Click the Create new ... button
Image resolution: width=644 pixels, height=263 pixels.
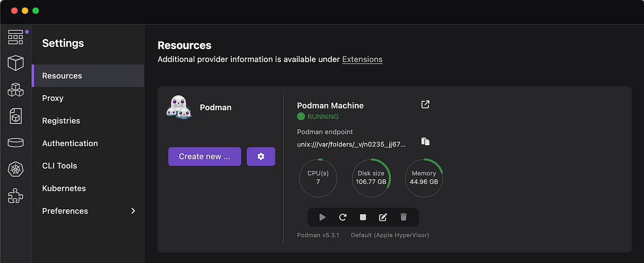click(x=205, y=156)
